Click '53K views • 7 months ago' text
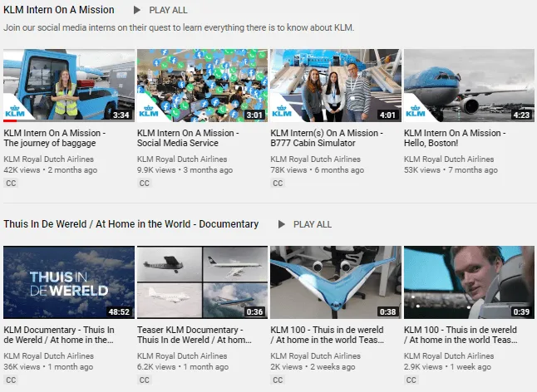Viewport: 537px width, 392px height. (x=451, y=170)
